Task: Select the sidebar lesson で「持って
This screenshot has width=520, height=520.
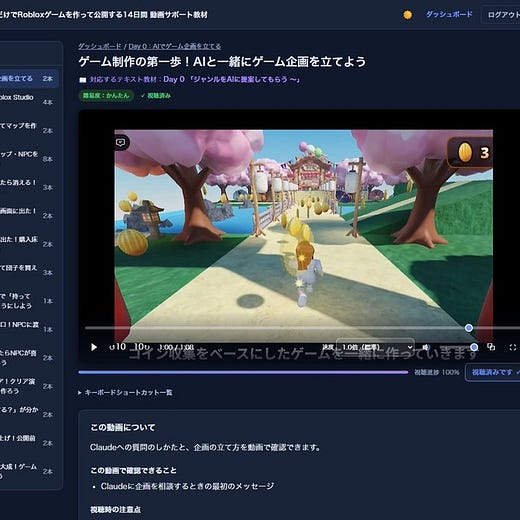Action: [x=28, y=301]
